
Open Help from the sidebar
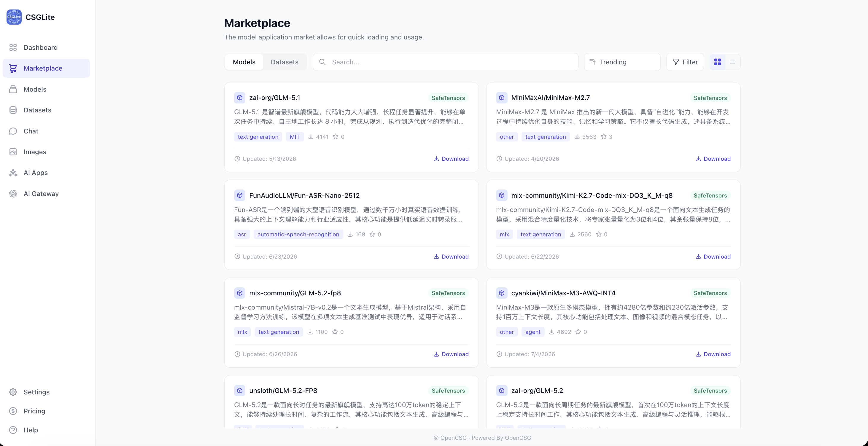(x=46, y=430)
